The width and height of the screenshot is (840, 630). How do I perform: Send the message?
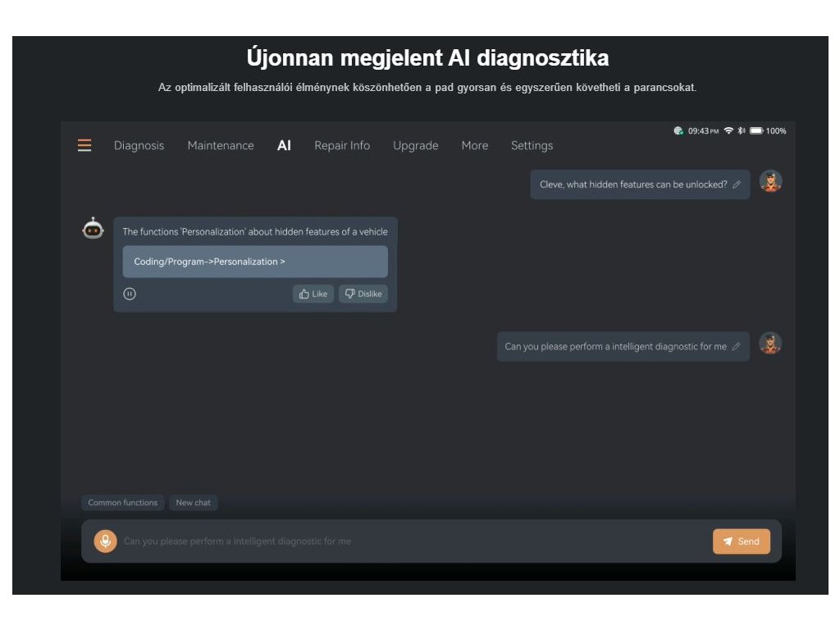742,541
